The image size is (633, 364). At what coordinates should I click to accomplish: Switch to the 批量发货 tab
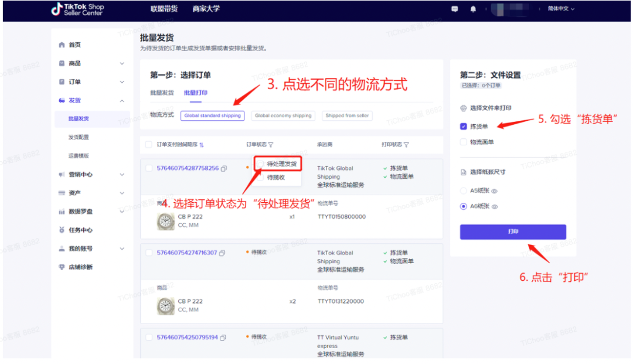162,93
